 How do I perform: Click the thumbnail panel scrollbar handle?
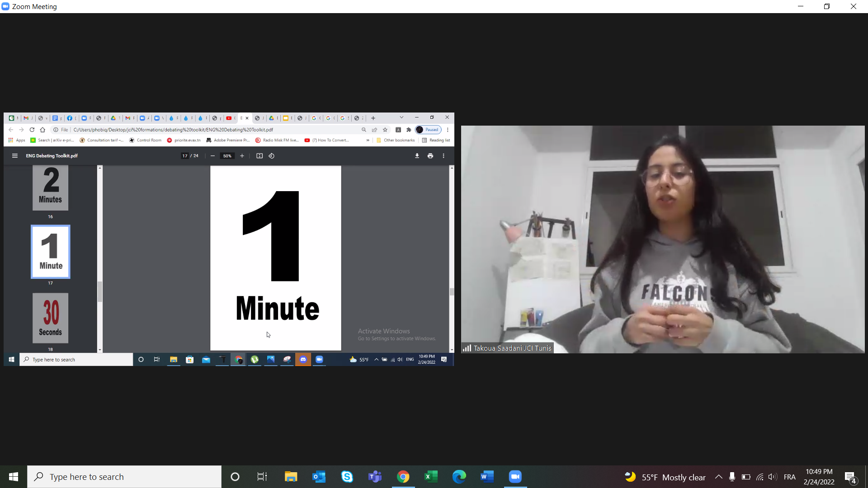tap(100, 291)
